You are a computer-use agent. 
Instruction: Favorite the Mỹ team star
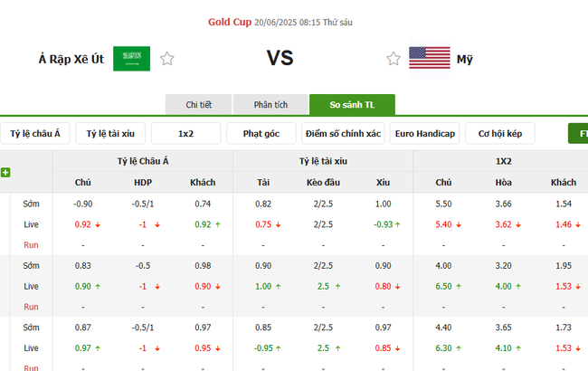(x=394, y=60)
